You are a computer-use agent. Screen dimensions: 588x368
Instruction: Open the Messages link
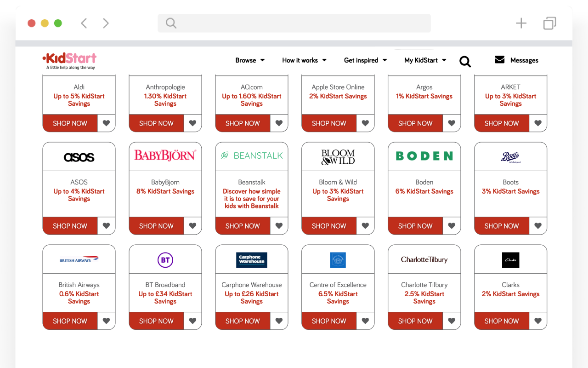click(x=524, y=60)
